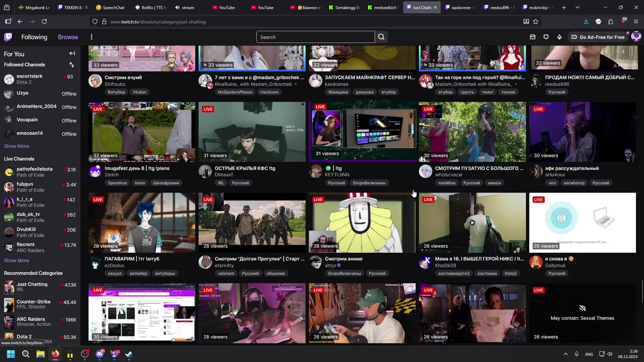Click the browser address bar URL
Image resolution: width=644 pixels, height=362 pixels.
pyautogui.click(x=158, y=22)
